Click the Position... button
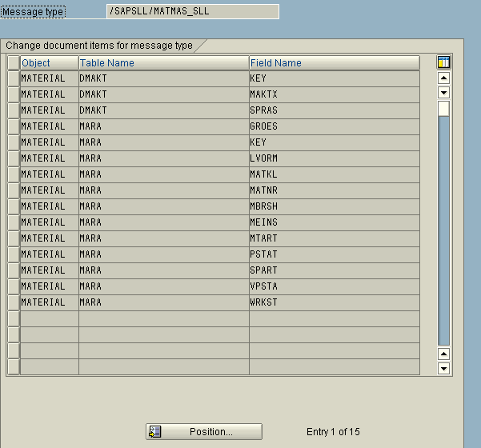Viewport: 481px width, 448px height. click(x=204, y=432)
